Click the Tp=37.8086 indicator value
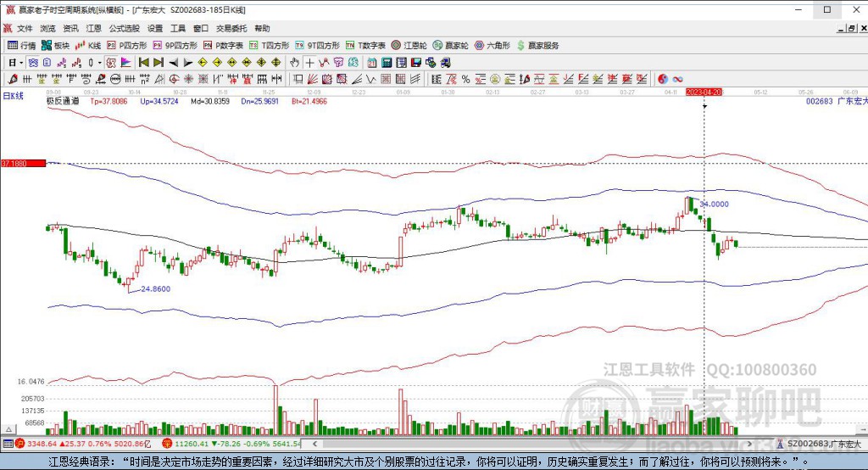Image resolution: width=868 pixels, height=470 pixels. point(108,102)
